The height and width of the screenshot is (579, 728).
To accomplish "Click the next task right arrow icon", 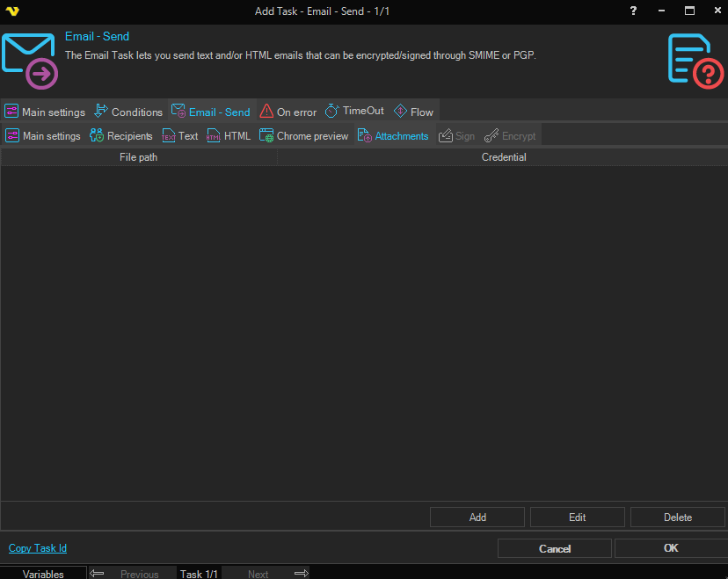I will pos(301,573).
